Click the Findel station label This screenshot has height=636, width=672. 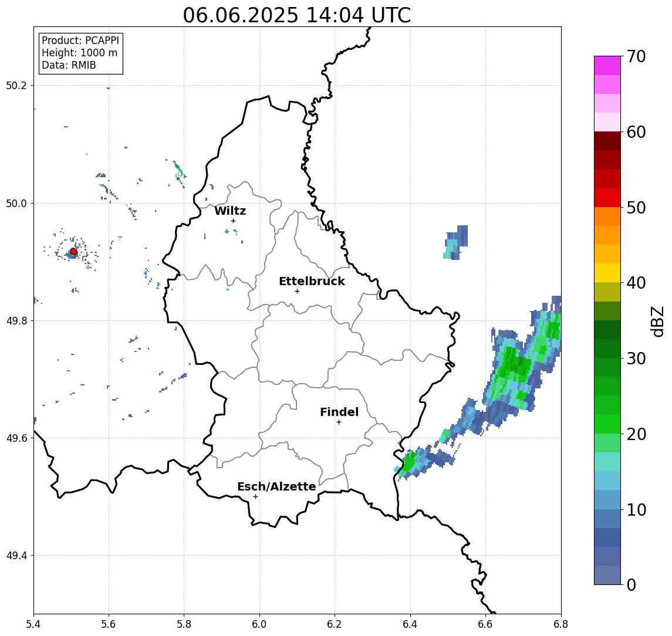click(339, 412)
